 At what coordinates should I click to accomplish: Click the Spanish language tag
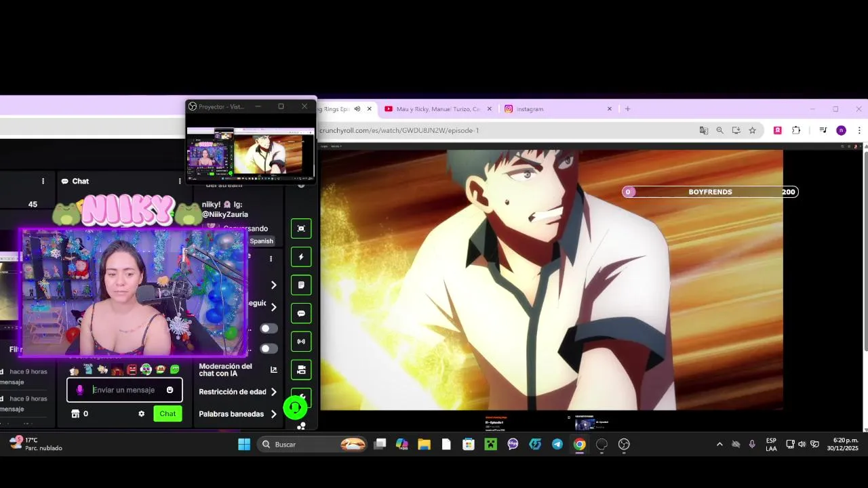point(261,241)
